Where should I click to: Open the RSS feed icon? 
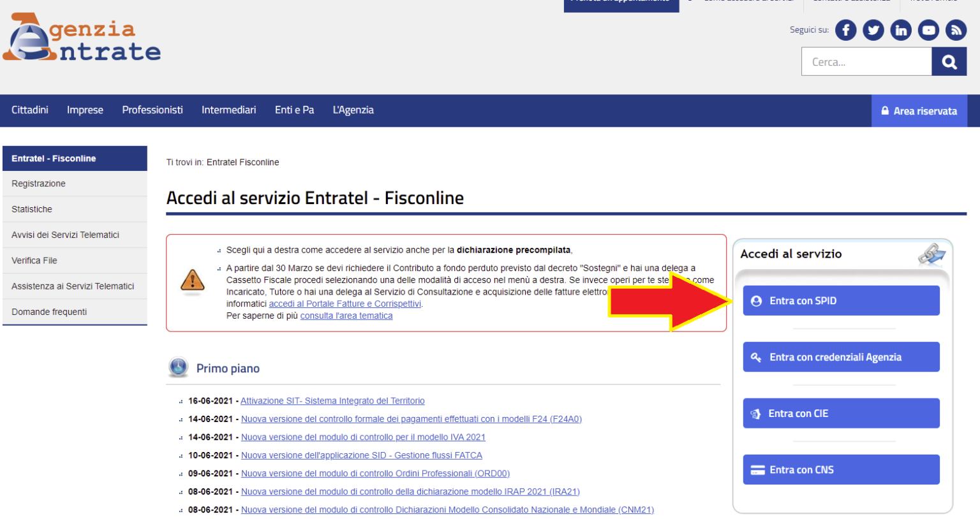(956, 30)
